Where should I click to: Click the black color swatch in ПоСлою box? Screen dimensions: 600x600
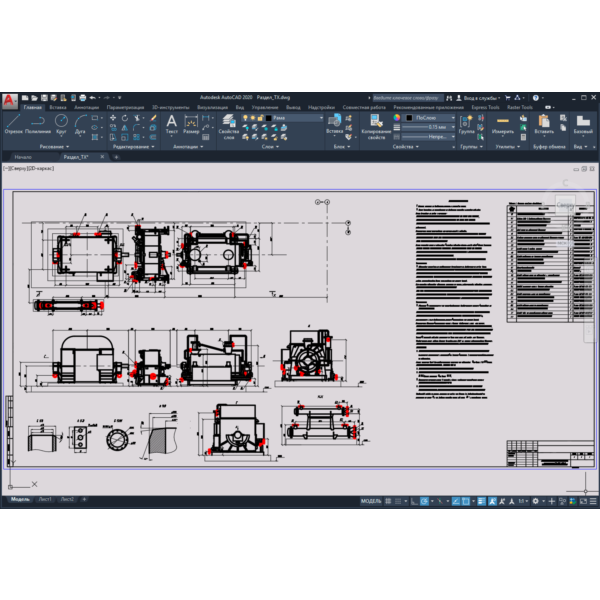coord(409,118)
